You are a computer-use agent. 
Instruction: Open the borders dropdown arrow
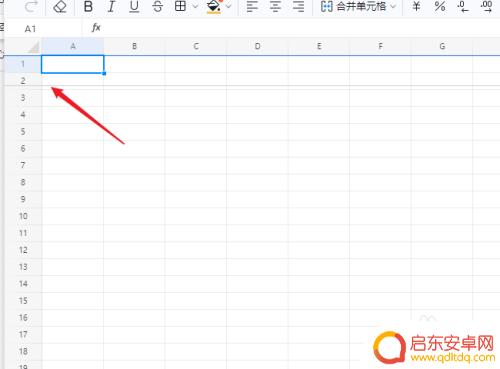(195, 6)
